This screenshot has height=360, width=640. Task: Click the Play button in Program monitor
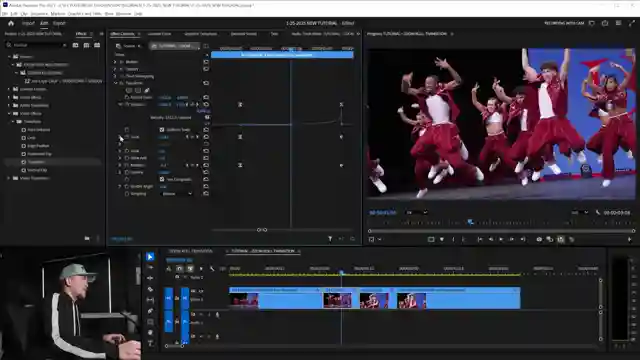click(501, 239)
